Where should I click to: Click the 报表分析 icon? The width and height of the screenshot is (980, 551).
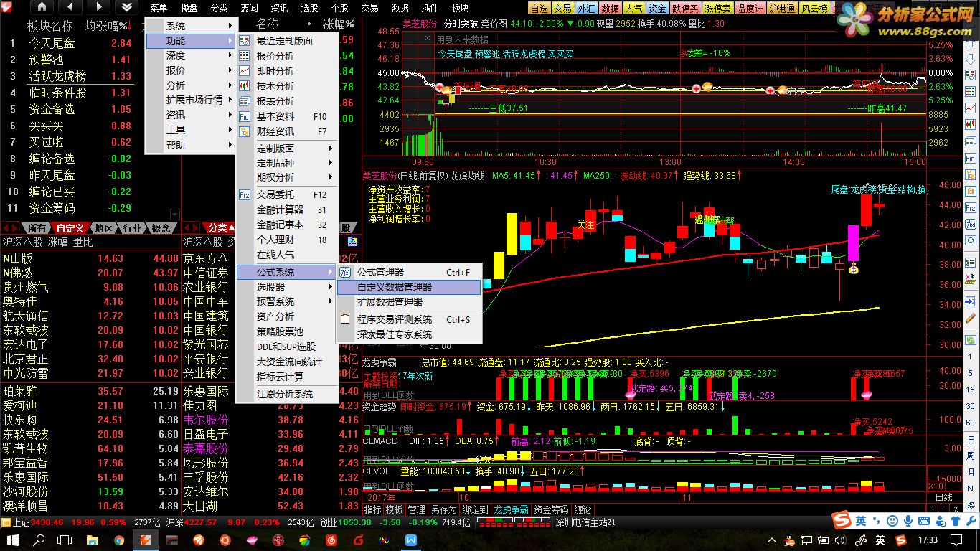point(245,101)
